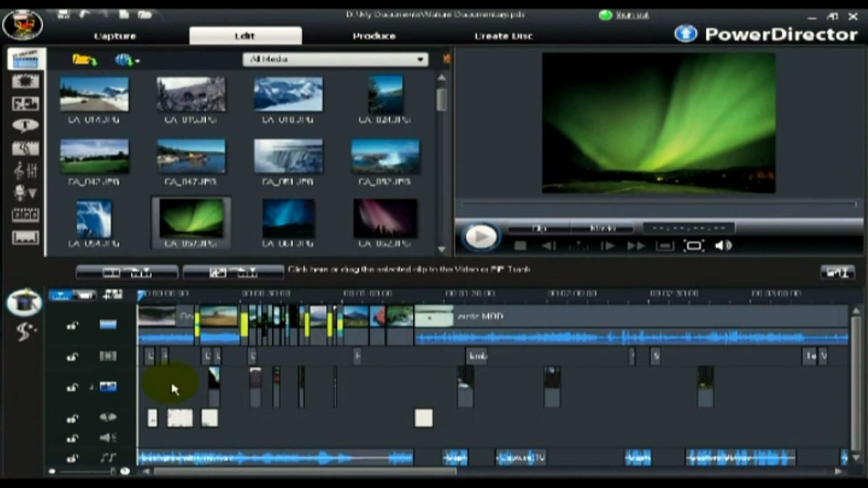Viewport: 868px width, 488px height.
Task: Open the Magic Movie Wizard hat icon
Action: [24, 303]
